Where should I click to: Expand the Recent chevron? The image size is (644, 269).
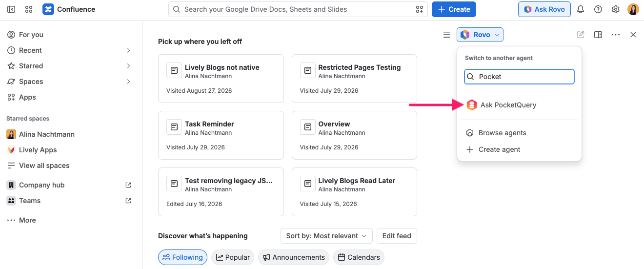[x=129, y=50]
